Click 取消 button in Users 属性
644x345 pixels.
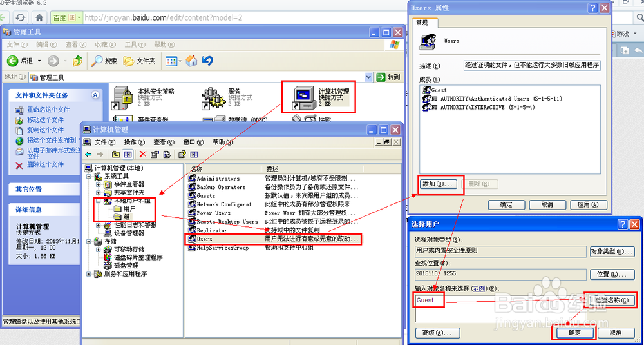click(547, 204)
